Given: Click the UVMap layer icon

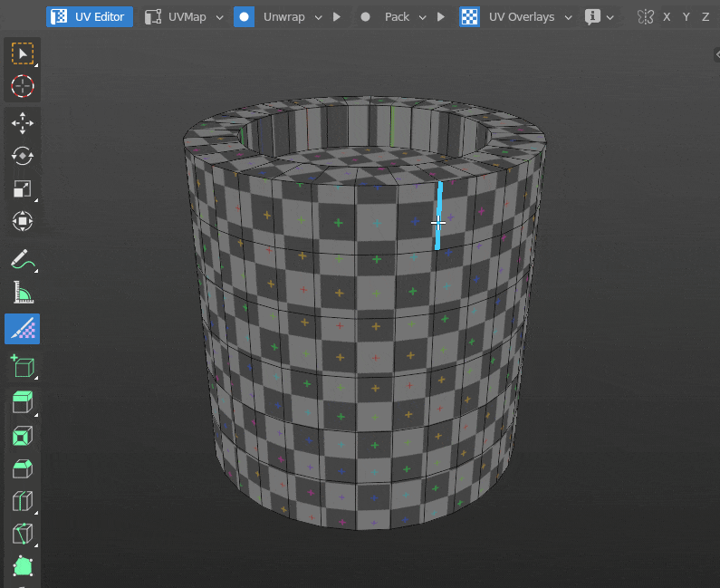Looking at the screenshot, I should [153, 17].
